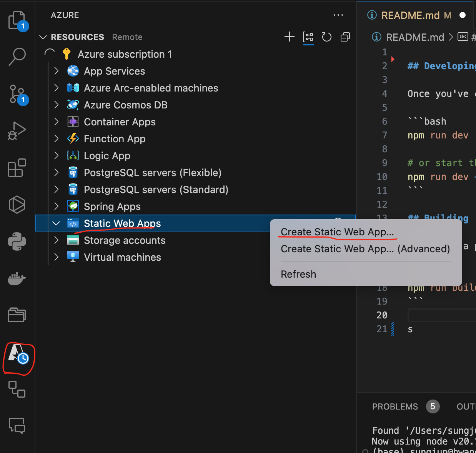This screenshot has width=476, height=453.
Task: Click the App Services globe icon
Action: tap(73, 71)
